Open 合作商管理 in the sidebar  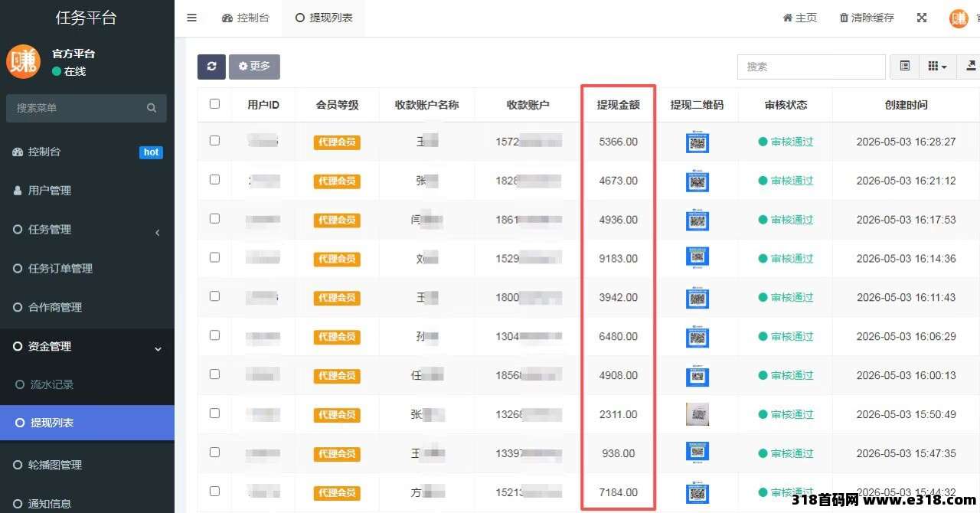click(x=87, y=308)
